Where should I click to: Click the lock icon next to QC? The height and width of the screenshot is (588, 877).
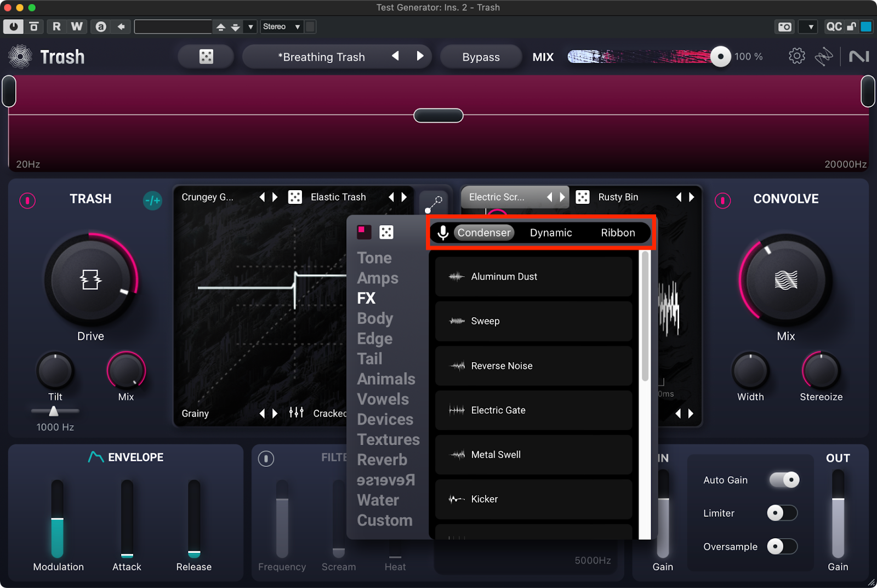tap(851, 26)
